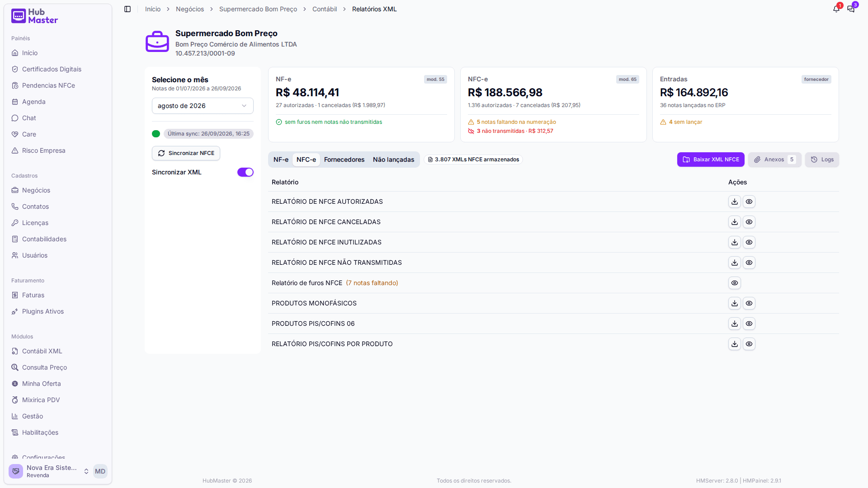View RELATÓRIO PIS/COFINS POR PRODUTO eye icon
The image size is (868, 488).
click(749, 344)
